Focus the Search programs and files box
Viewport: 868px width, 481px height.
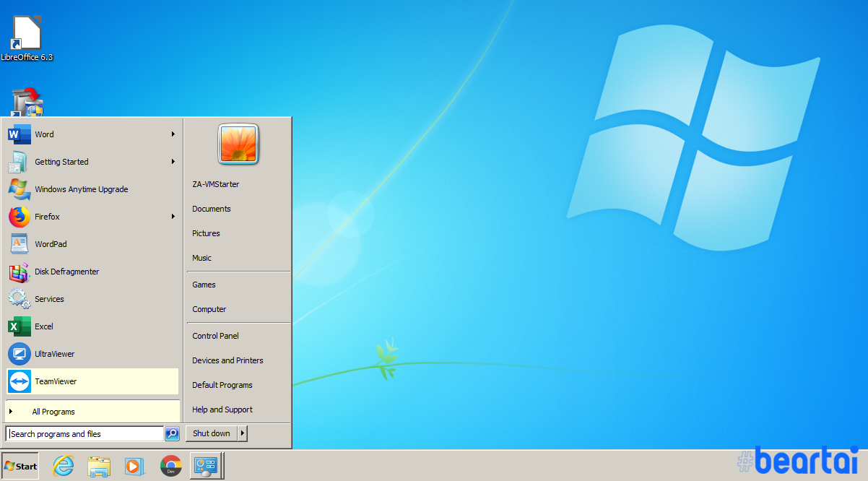click(85, 434)
